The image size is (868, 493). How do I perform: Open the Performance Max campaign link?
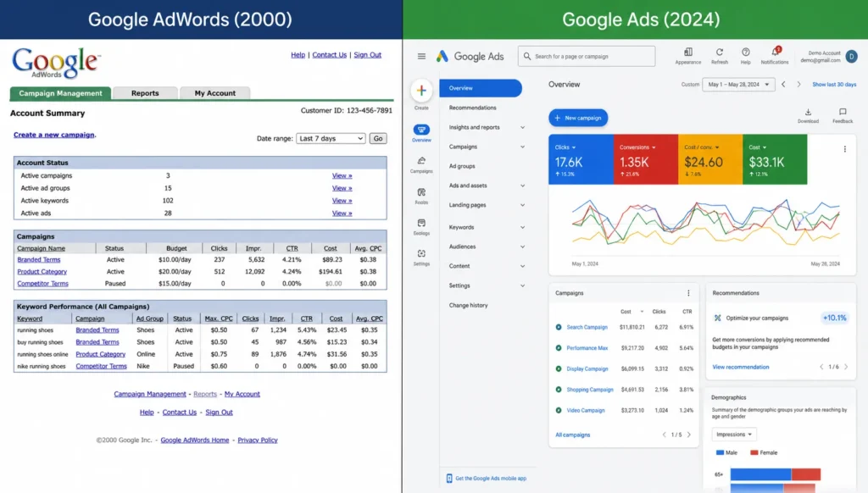point(587,348)
